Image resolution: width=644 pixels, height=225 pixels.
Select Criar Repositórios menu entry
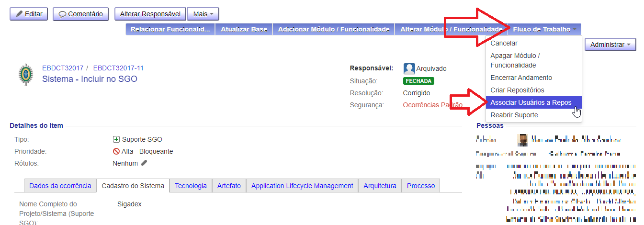pyautogui.click(x=517, y=90)
